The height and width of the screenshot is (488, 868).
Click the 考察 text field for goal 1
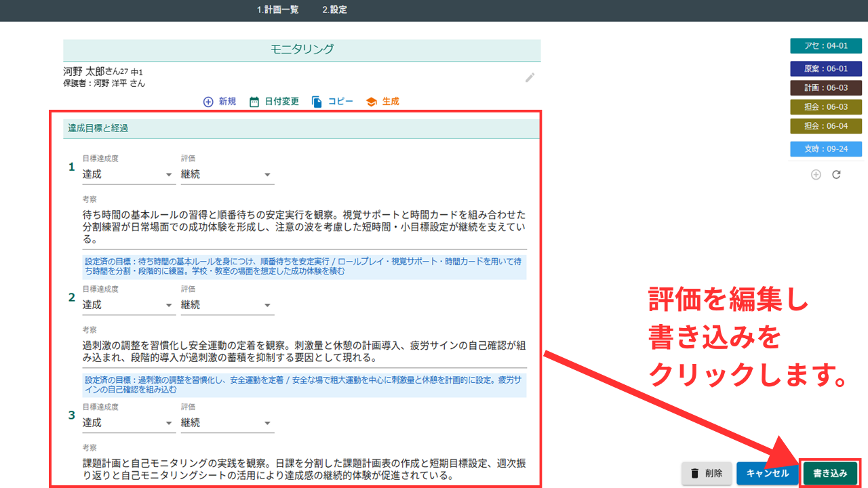[304, 226]
